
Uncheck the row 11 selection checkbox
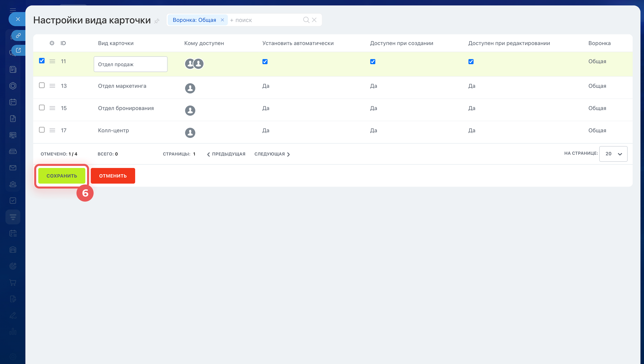(x=42, y=61)
